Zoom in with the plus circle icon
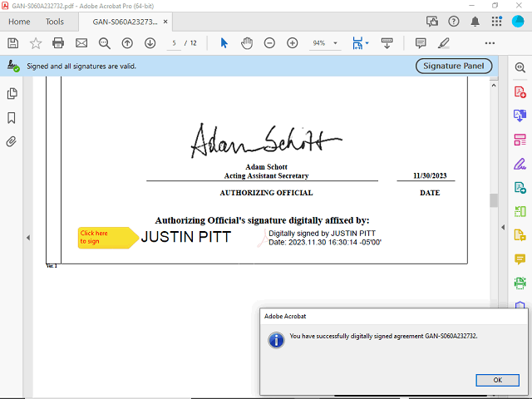This screenshot has width=532, height=399. click(292, 43)
